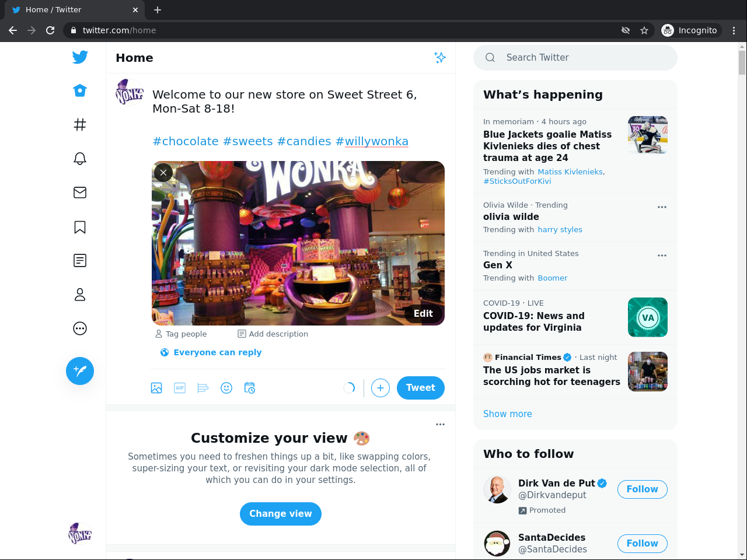
Task: Open the Wonka account switcher avatar
Action: pyautogui.click(x=80, y=534)
